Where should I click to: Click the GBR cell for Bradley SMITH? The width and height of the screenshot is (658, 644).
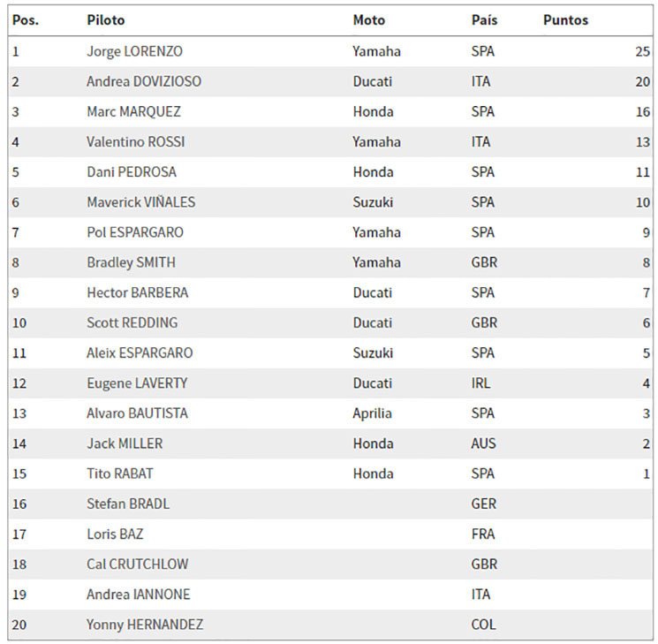pos(484,262)
